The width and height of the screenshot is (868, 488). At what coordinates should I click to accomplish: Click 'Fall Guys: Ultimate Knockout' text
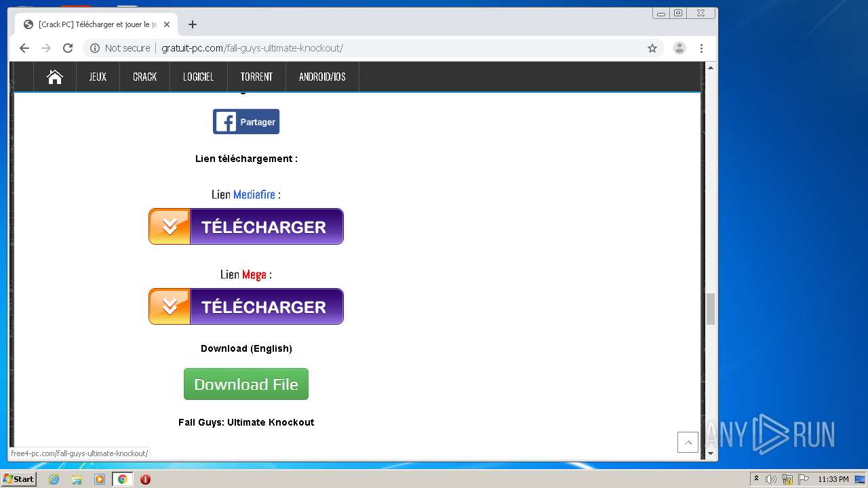click(x=246, y=422)
